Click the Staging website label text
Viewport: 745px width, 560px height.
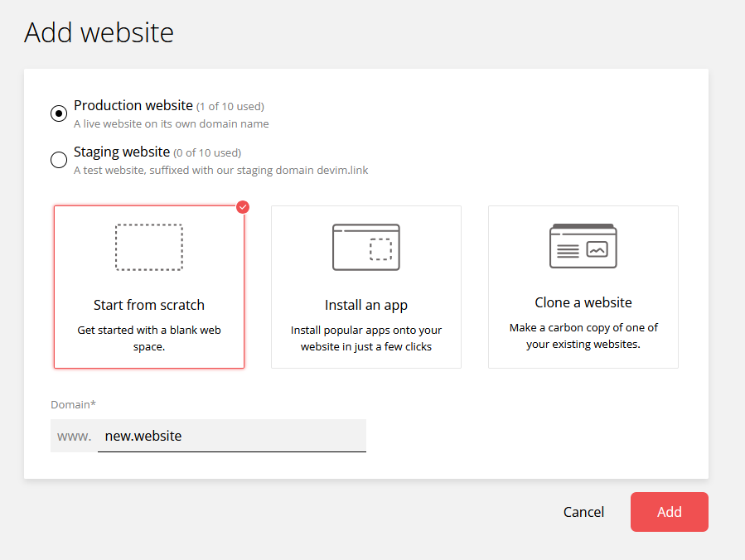click(122, 152)
